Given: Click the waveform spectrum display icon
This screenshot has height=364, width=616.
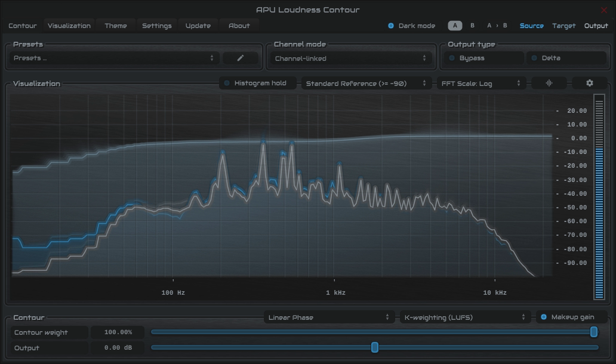Looking at the screenshot, I should click(549, 84).
